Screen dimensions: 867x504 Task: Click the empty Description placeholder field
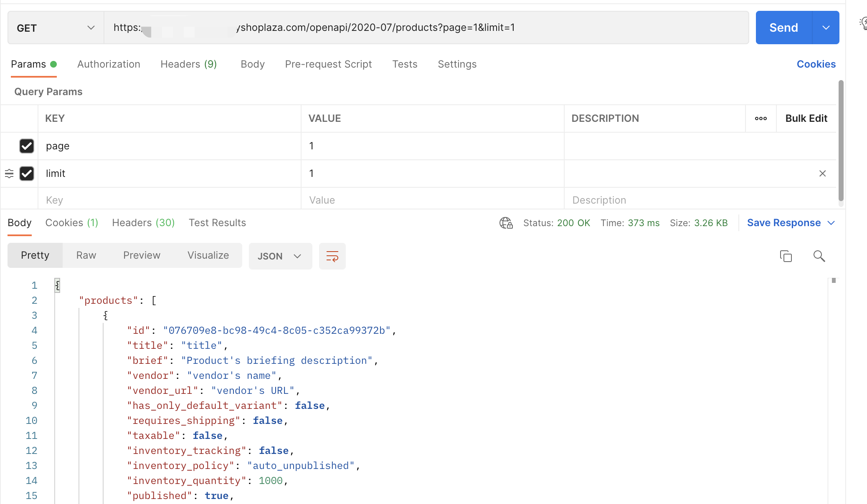point(700,200)
